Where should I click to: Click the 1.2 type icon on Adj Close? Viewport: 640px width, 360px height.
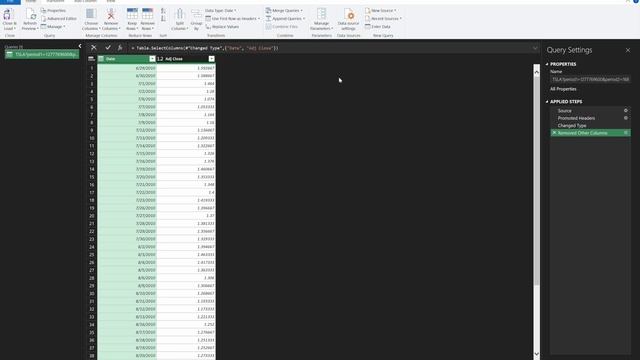(x=160, y=59)
